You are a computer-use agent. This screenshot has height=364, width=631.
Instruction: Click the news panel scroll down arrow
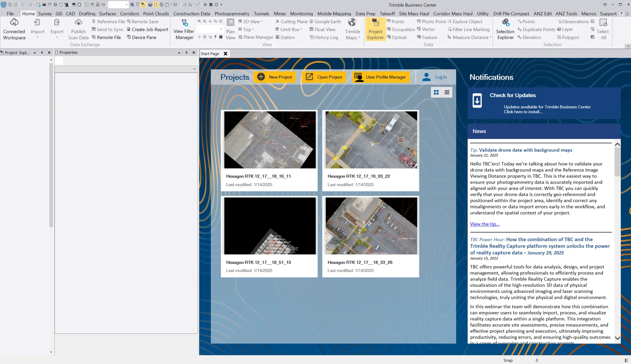[617, 338]
